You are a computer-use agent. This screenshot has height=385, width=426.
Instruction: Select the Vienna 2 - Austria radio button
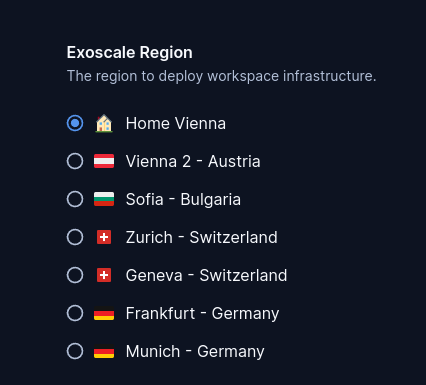tap(75, 161)
